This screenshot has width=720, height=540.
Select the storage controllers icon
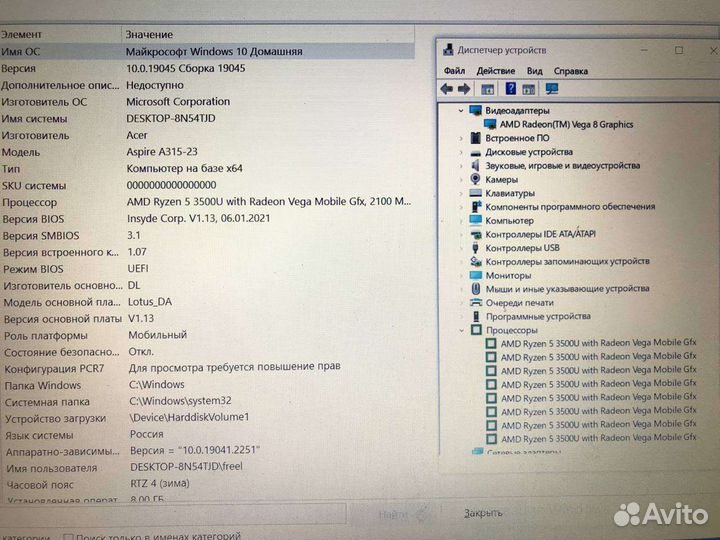click(x=476, y=261)
